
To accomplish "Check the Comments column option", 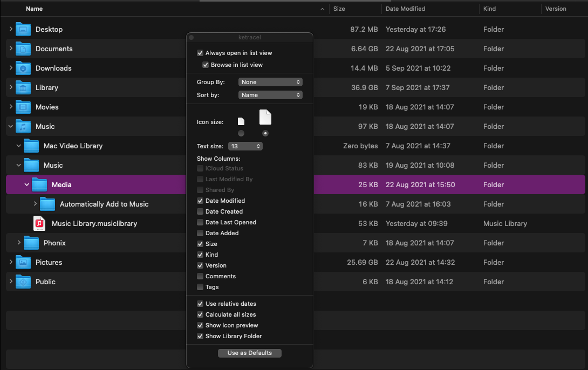I will tap(200, 276).
